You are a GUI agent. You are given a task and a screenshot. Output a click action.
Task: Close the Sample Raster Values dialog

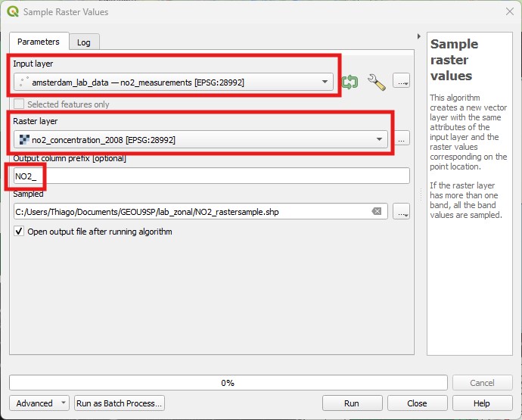(x=509, y=11)
